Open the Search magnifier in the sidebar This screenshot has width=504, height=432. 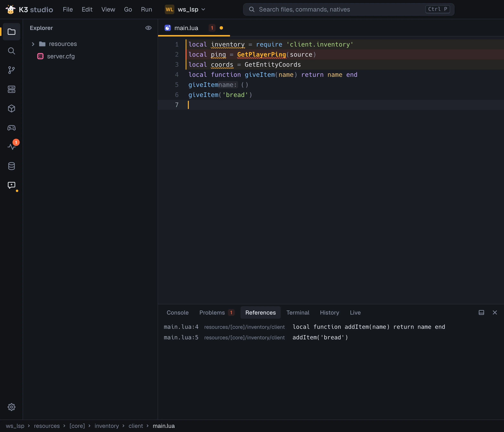(11, 51)
